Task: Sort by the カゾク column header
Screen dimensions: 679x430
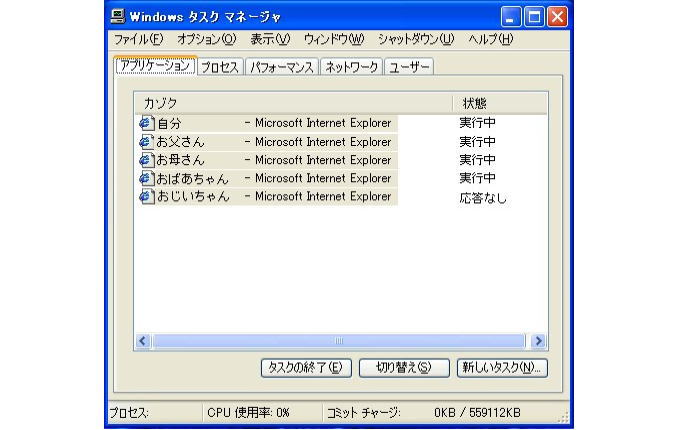Action: click(x=293, y=103)
